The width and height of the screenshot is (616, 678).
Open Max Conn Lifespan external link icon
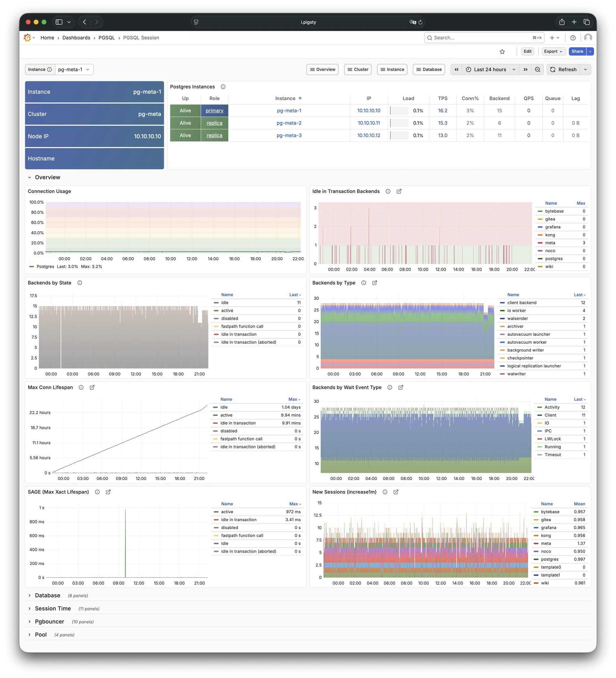92,387
